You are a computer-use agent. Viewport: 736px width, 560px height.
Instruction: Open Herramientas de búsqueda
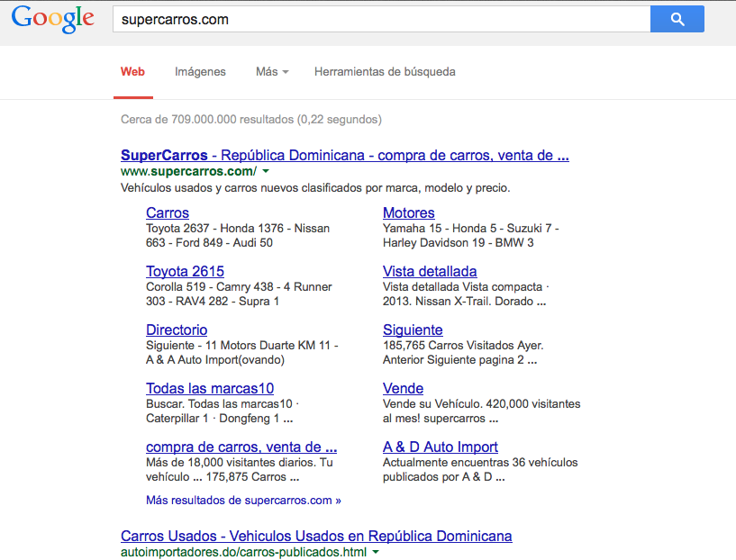(x=385, y=72)
